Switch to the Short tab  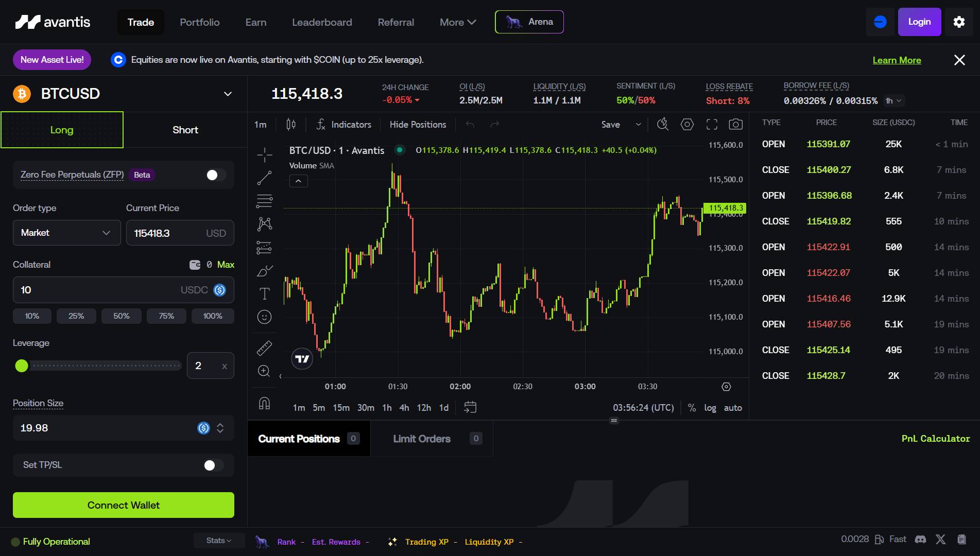[x=185, y=130]
